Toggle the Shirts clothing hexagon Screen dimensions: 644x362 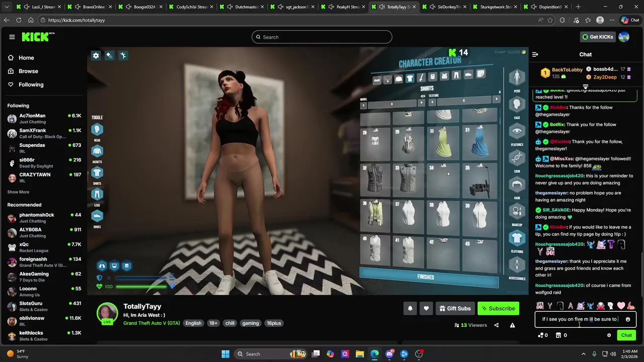[97, 172]
